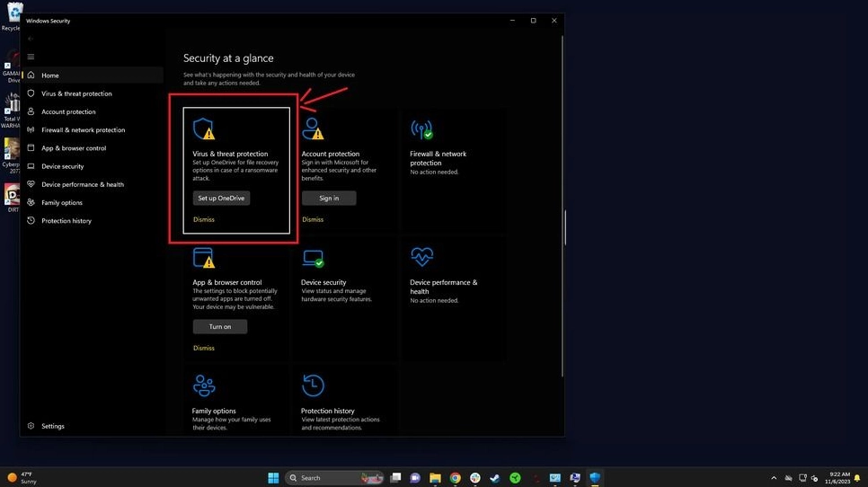This screenshot has width=868, height=487.
Task: Toggle the hamburger navigation menu
Action: click(x=31, y=57)
